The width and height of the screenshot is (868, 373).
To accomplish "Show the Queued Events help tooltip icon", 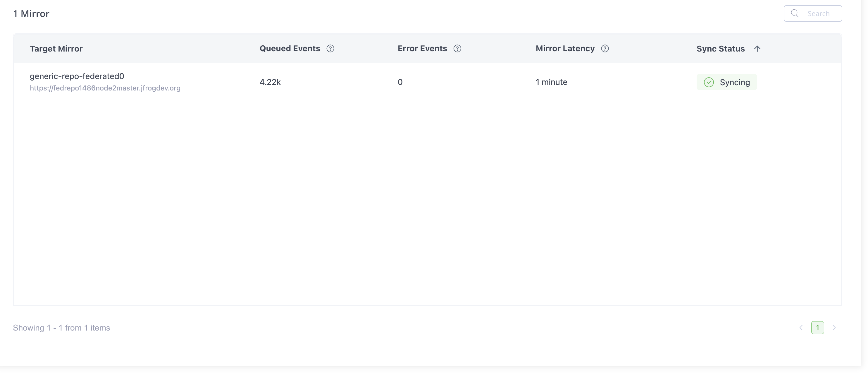I will point(330,48).
